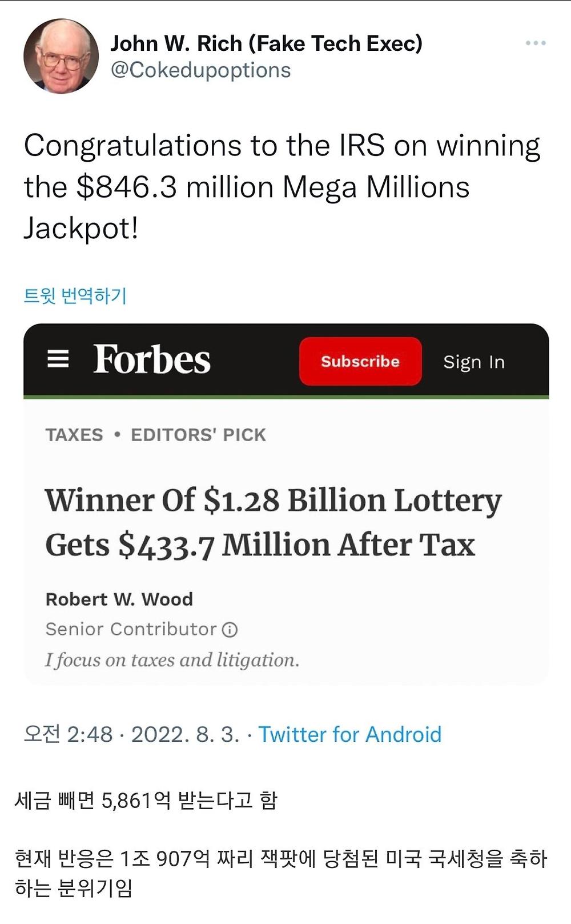Click John W. Rich's profile avatar
Screen dimensions: 571x924
pos(61,56)
